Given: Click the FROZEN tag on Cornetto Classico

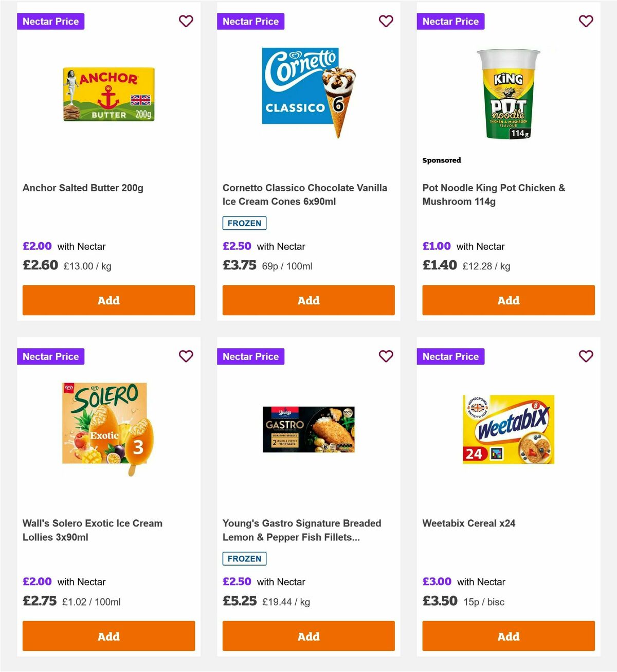Looking at the screenshot, I should click(x=244, y=223).
